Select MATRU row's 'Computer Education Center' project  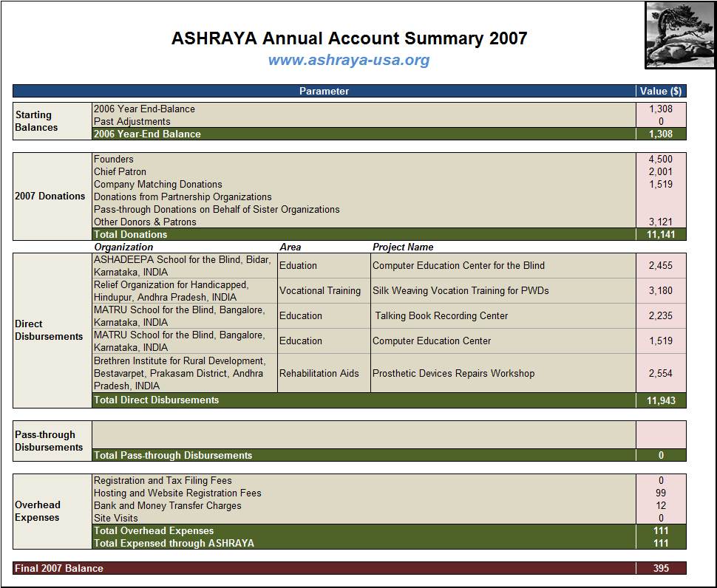[432, 341]
